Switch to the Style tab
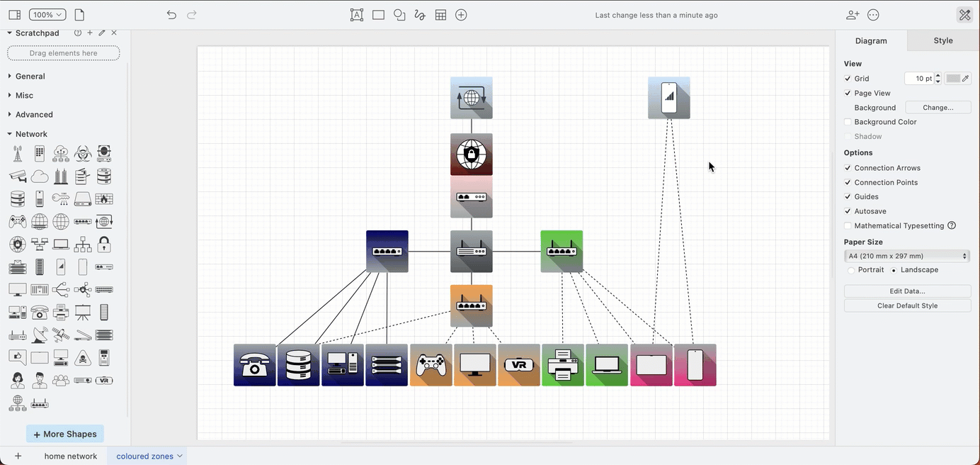This screenshot has height=465, width=980. coord(942,40)
